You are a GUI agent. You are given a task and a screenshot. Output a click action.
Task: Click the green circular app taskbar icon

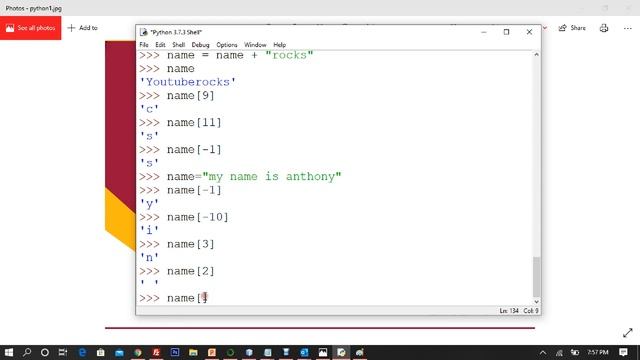pyautogui.click(x=230, y=352)
